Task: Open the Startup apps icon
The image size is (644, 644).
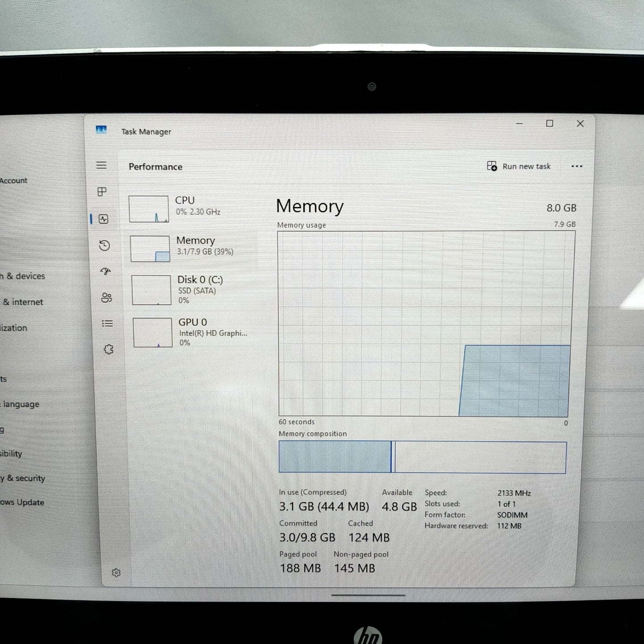Action: 106,271
